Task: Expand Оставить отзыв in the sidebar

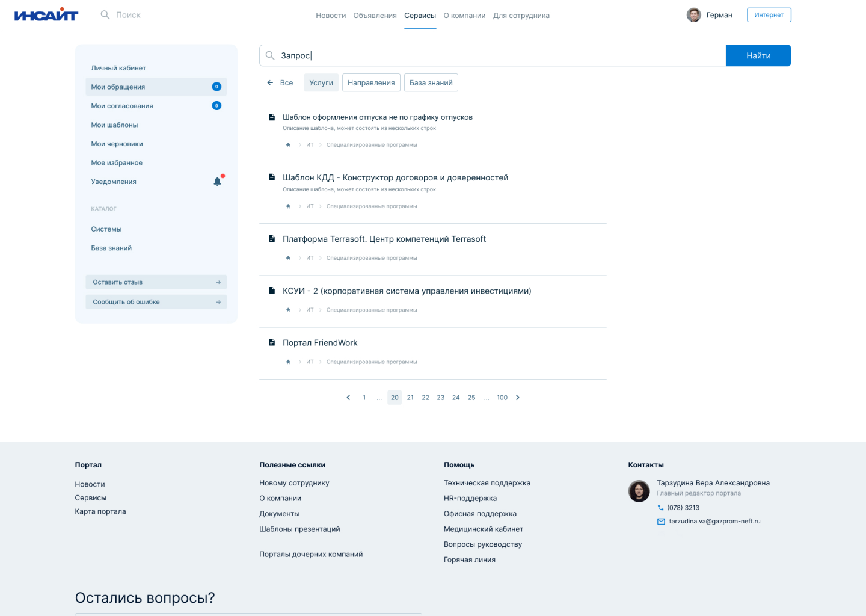Action: point(156,282)
